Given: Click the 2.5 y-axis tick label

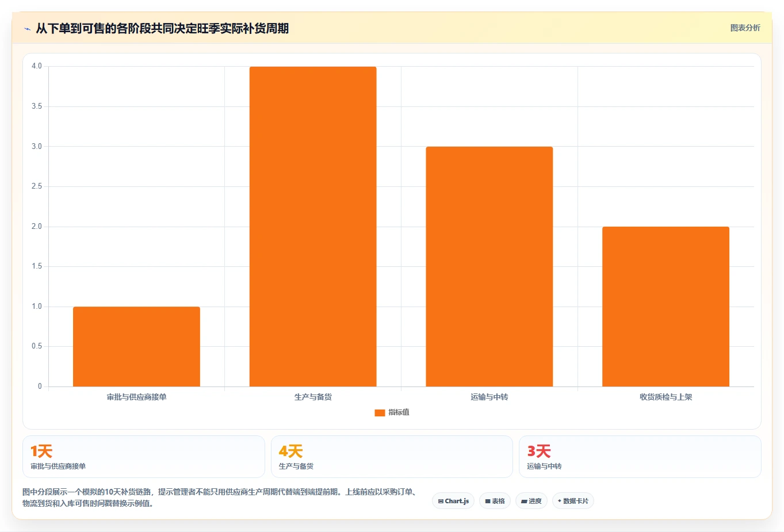Looking at the screenshot, I should tap(37, 186).
